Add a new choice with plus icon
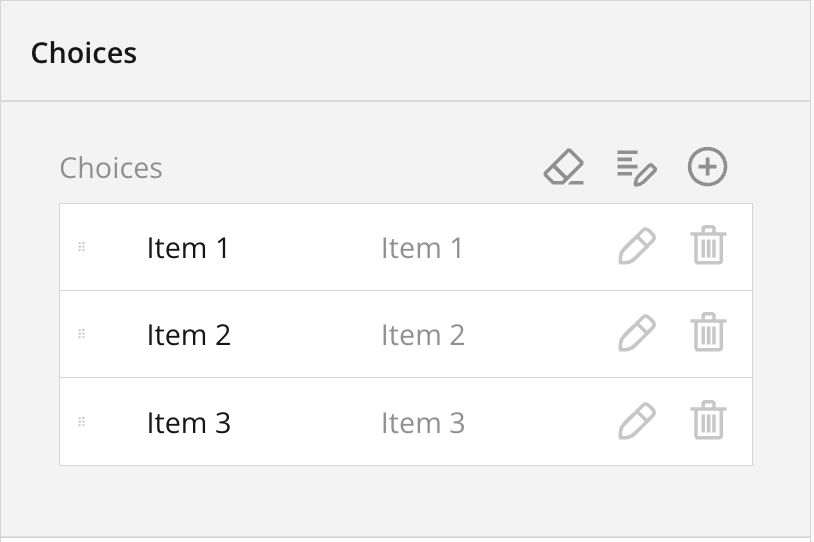814x542 pixels. pos(708,167)
